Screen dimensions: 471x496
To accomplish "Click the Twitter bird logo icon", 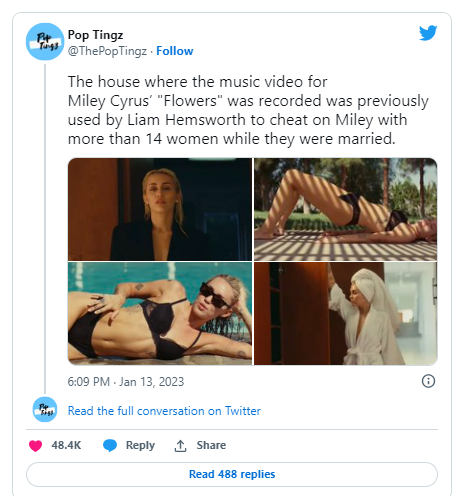I will (428, 33).
